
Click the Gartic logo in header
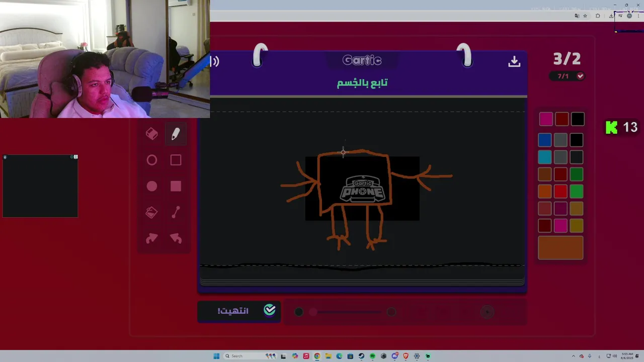point(362,60)
